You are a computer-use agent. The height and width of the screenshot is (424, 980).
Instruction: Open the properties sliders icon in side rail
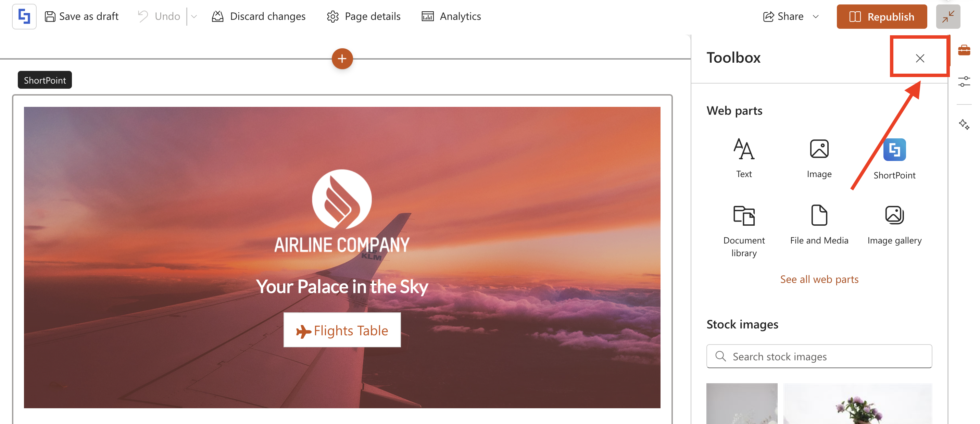click(964, 82)
